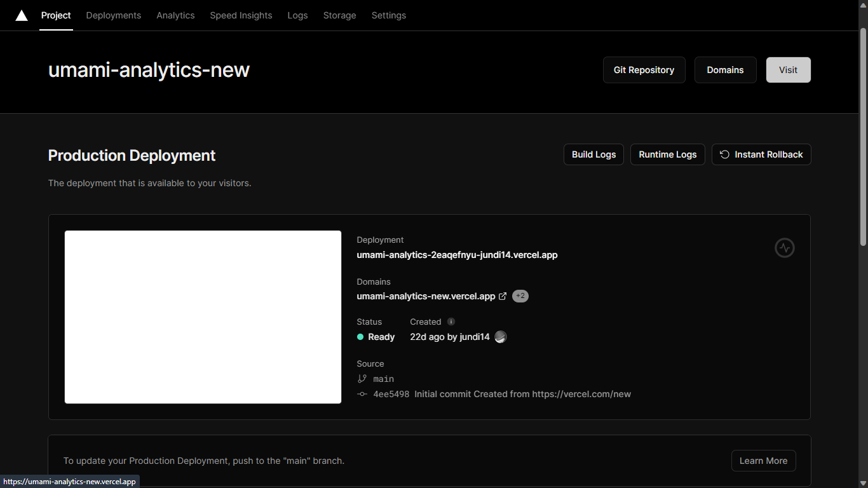Click the vertical page scrollbar
The width and height of the screenshot is (868, 488).
pyautogui.click(x=863, y=136)
